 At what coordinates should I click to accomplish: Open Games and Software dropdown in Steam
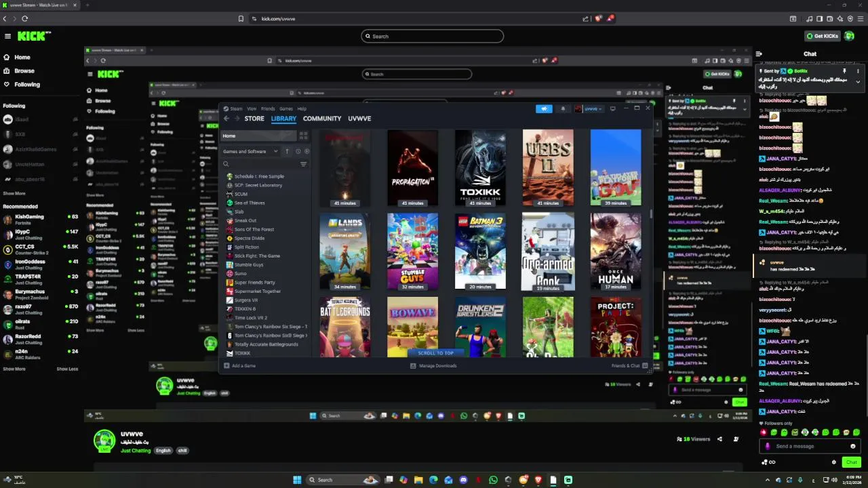(250, 151)
